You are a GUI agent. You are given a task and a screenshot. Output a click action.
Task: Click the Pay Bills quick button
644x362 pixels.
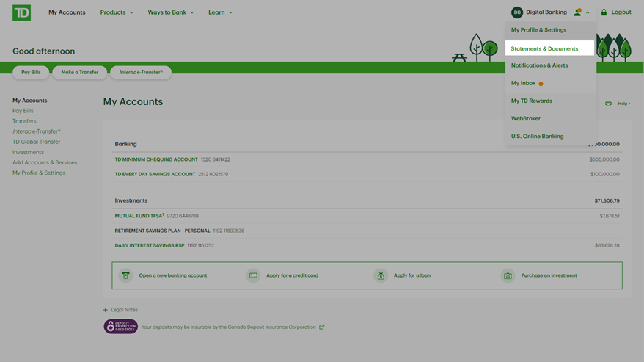31,72
